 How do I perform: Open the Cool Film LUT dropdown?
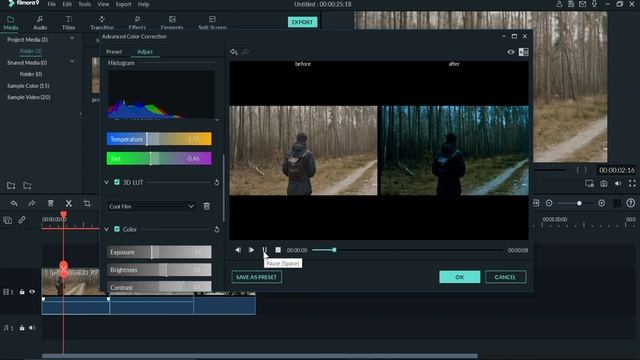pyautogui.click(x=151, y=207)
